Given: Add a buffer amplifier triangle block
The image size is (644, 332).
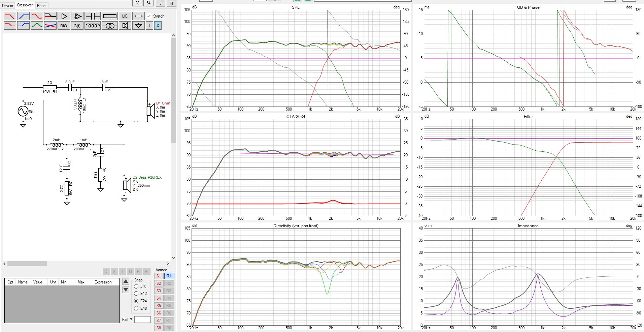Looking at the screenshot, I should (x=64, y=16).
